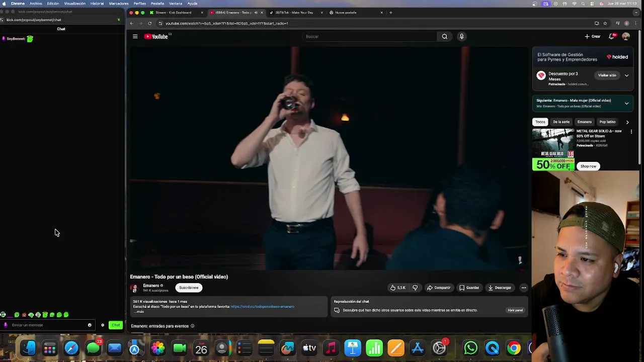
Task: Open Google Chrome in the Dock
Action: (x=514, y=348)
